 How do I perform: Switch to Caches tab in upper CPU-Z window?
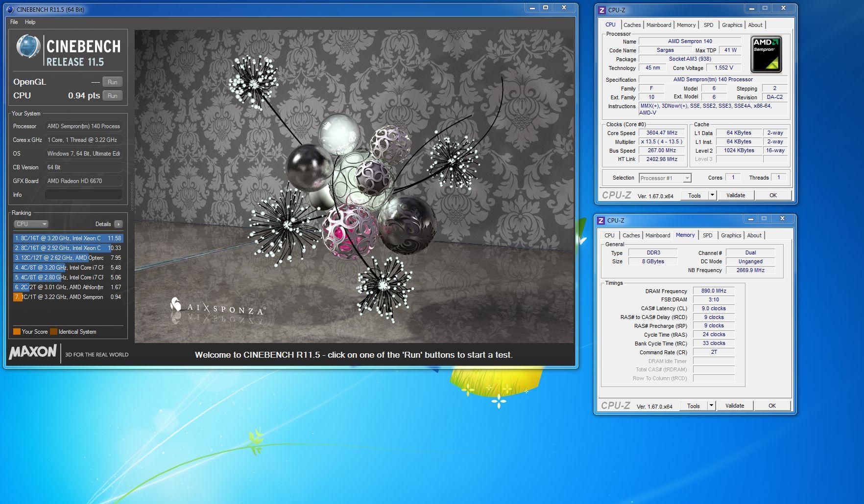tap(632, 25)
